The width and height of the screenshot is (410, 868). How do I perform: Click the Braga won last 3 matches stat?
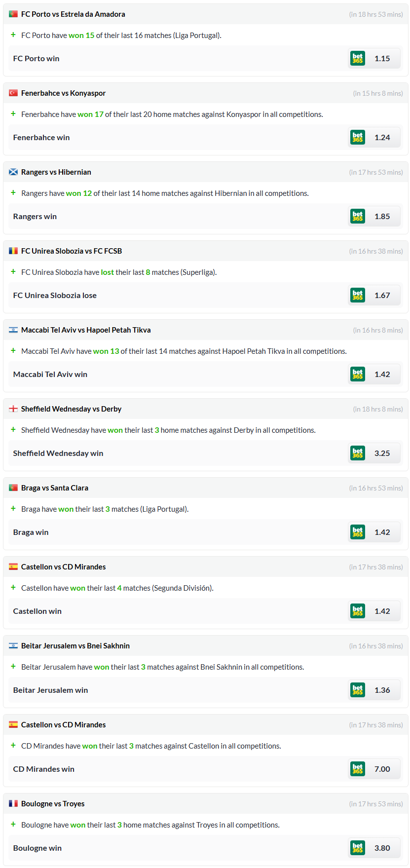[105, 509]
